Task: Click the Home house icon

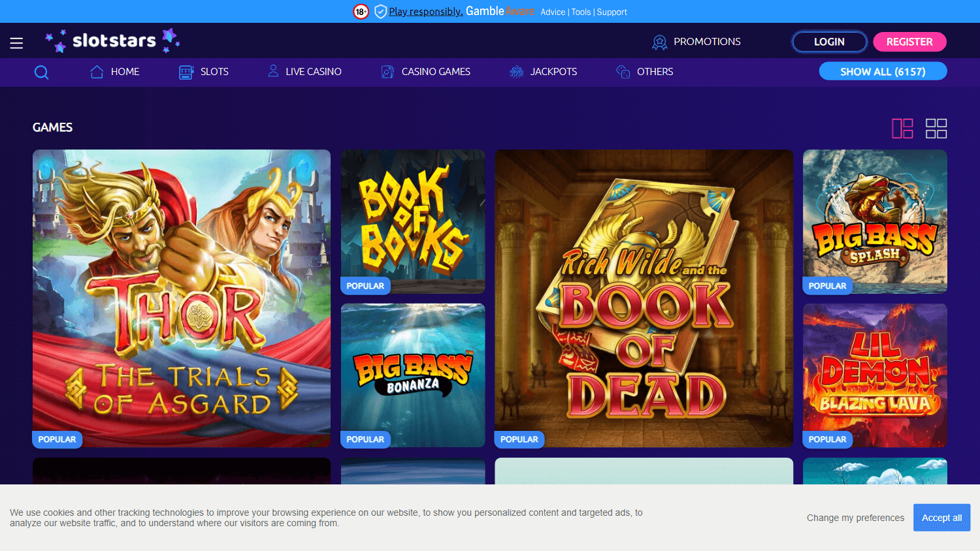Action: 97,72
